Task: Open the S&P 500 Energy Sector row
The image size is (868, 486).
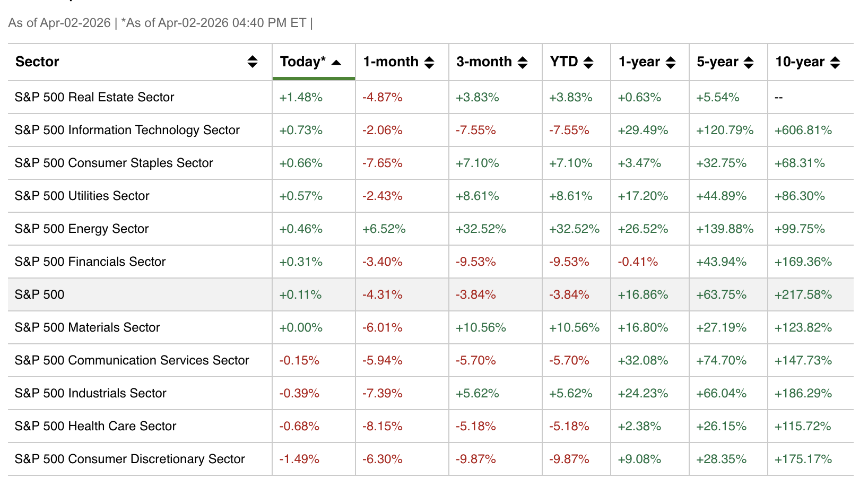Action: [82, 229]
